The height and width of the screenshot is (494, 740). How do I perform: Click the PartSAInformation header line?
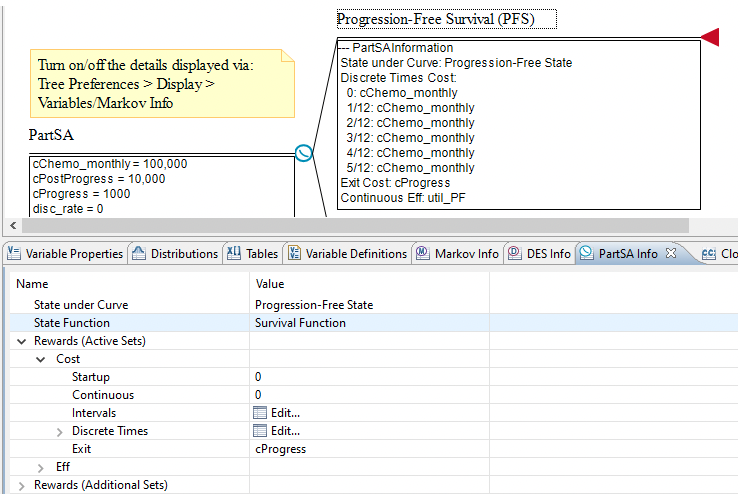396,48
